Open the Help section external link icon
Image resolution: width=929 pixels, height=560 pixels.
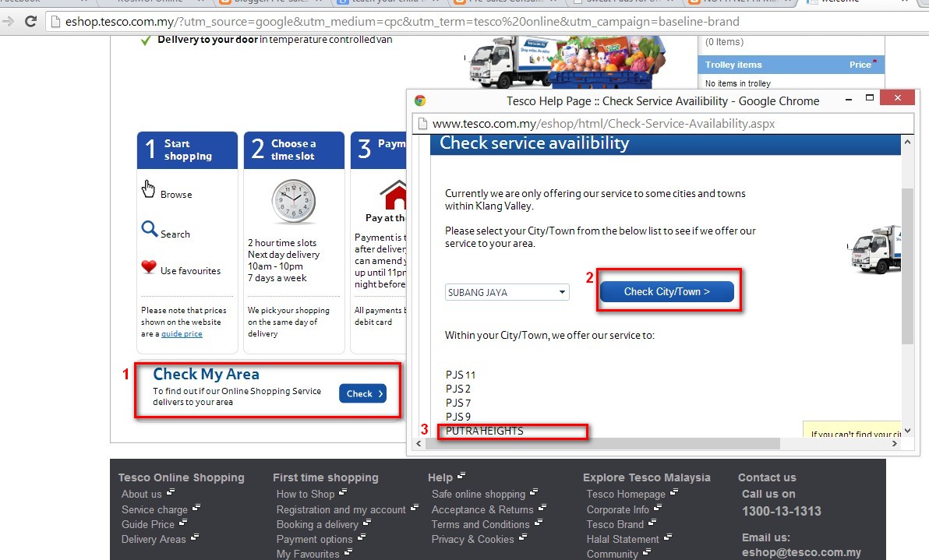click(459, 475)
